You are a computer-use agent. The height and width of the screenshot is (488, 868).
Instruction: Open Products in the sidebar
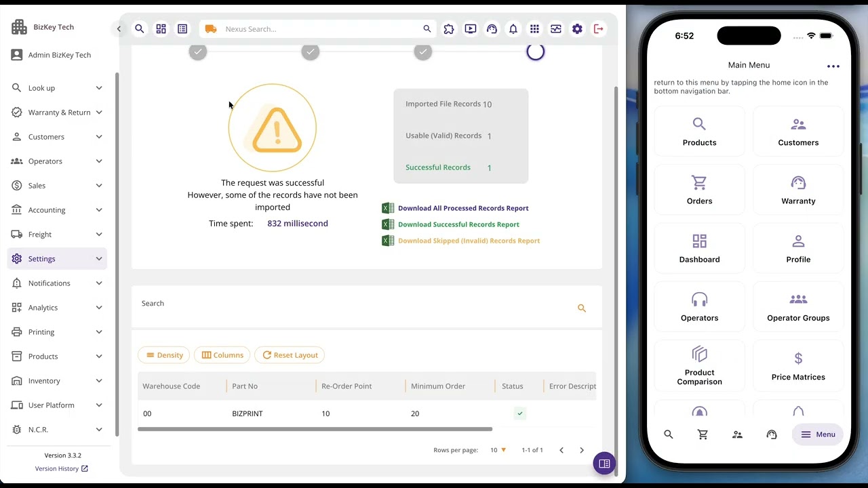pos(58,357)
